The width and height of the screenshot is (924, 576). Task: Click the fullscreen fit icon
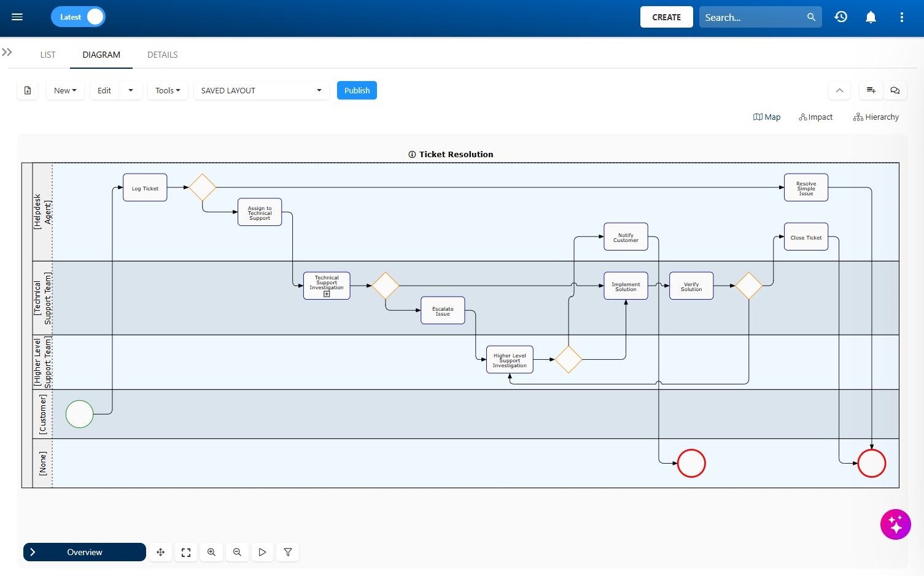point(186,552)
